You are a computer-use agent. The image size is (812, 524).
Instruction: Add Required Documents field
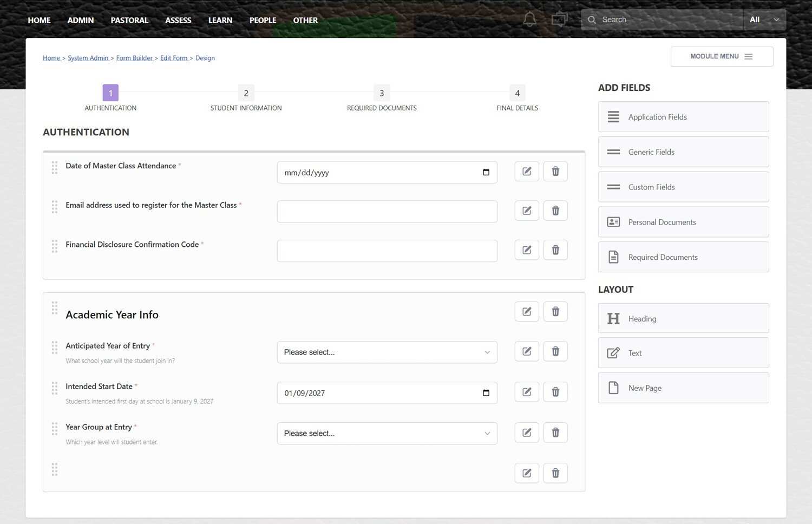683,257
